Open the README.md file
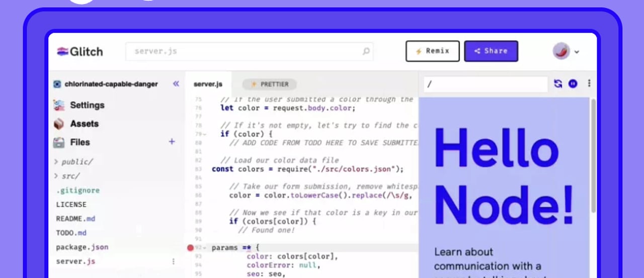Image resolution: width=644 pixels, height=278 pixels. tap(75, 219)
